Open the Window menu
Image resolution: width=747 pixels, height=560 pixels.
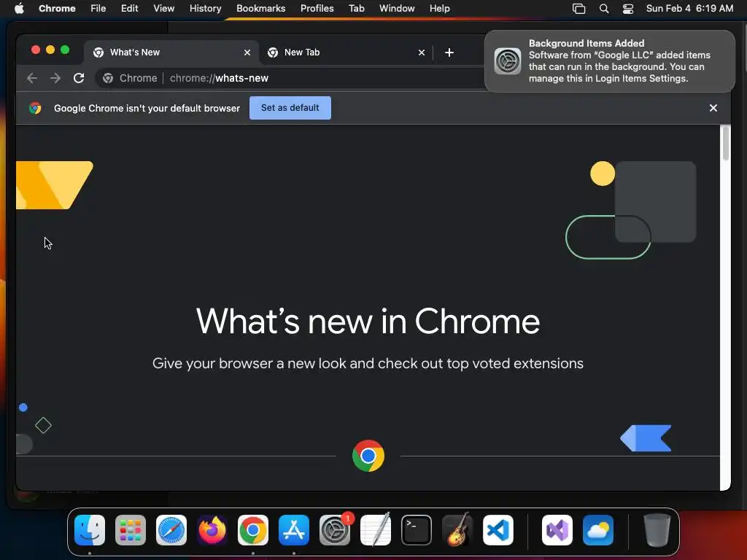point(397,9)
